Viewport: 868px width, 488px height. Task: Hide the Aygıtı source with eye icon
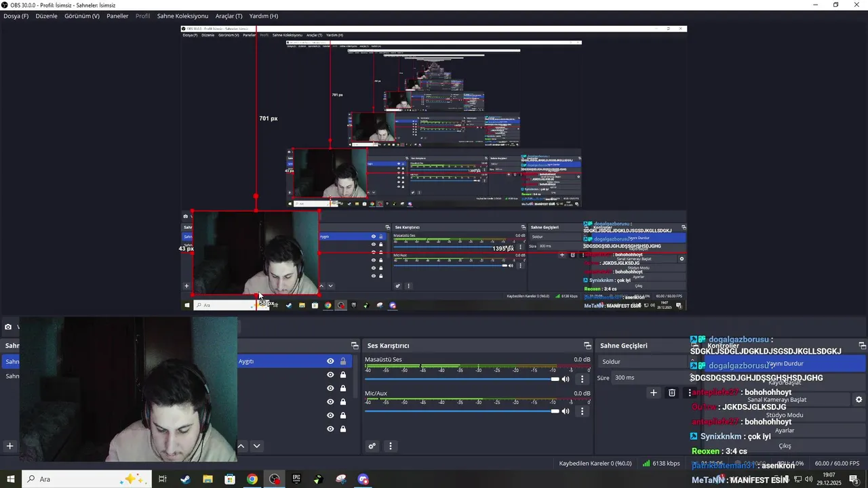pos(330,361)
